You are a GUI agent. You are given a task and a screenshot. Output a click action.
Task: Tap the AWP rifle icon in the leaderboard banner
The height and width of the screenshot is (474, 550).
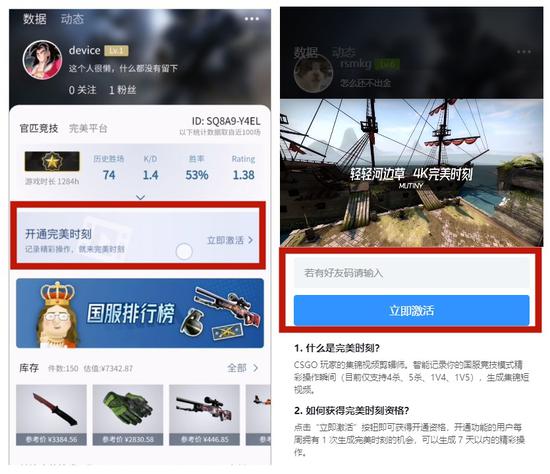[228, 306]
